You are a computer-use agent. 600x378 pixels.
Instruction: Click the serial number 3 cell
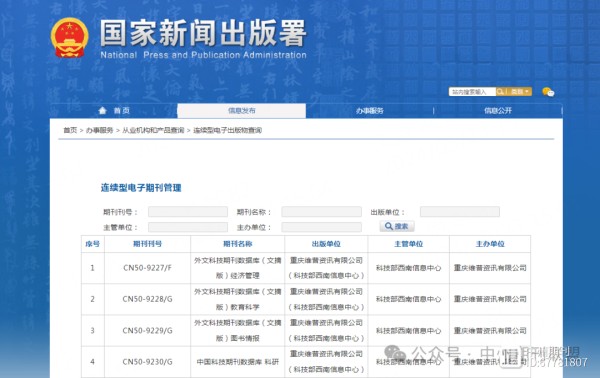tap(93, 331)
